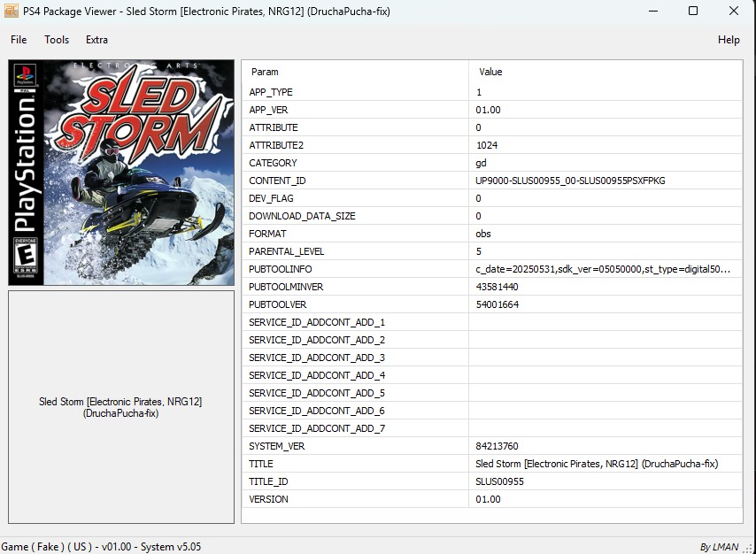Click the Sled Storm cover art thumbnail

click(x=121, y=173)
